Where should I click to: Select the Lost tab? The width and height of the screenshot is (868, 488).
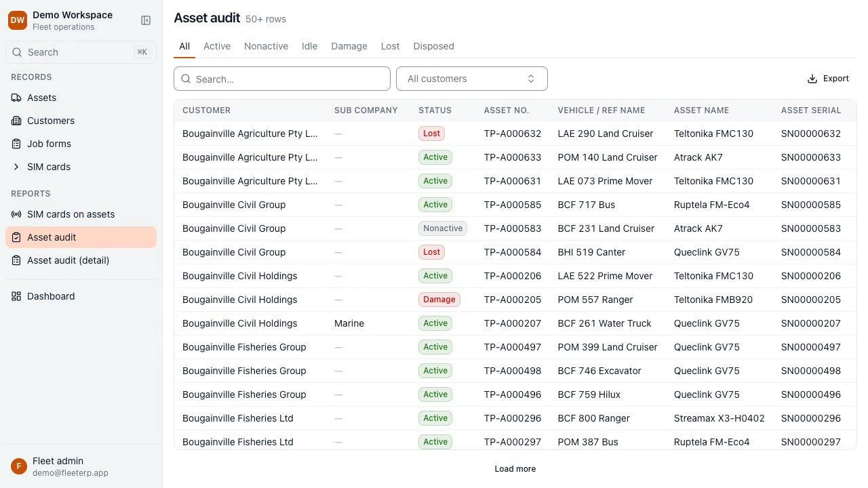point(390,46)
